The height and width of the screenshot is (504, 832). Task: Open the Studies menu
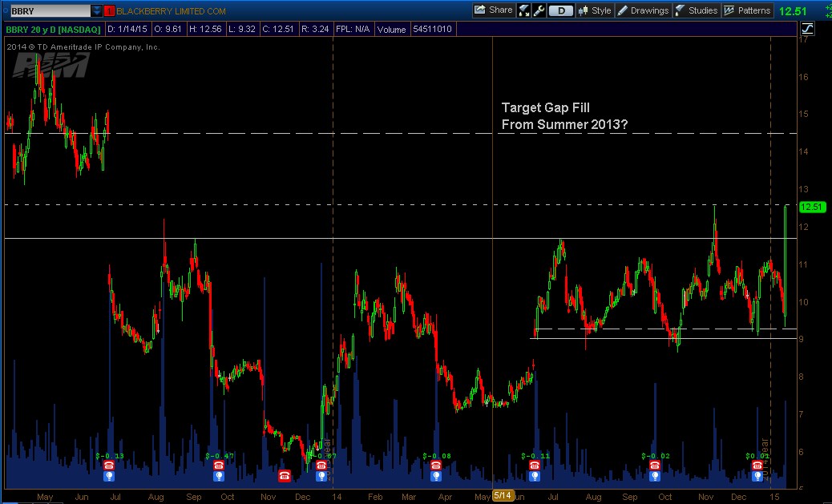point(697,10)
